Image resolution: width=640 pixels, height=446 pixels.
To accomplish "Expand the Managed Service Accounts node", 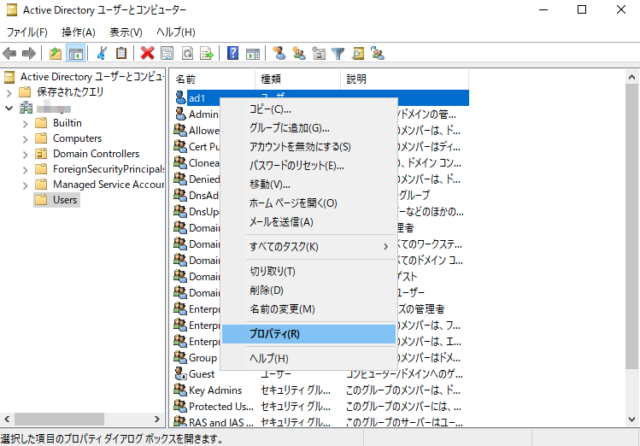I will coord(25,185).
